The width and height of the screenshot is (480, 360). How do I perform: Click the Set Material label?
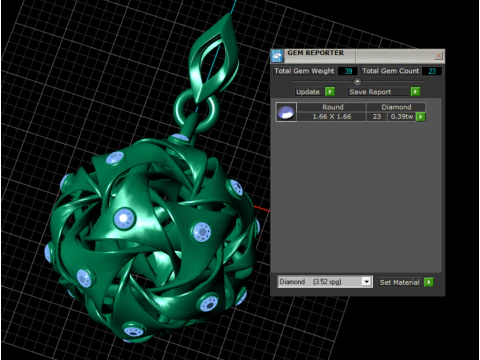399,282
